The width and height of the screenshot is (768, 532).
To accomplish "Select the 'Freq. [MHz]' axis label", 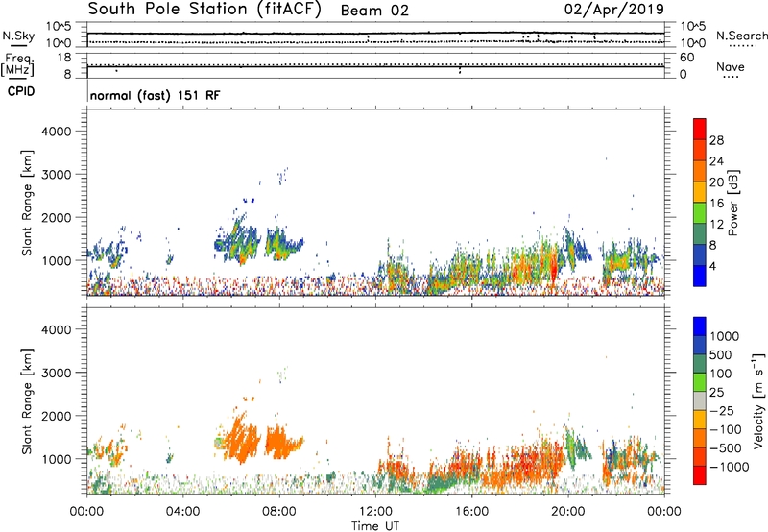I will [17, 65].
